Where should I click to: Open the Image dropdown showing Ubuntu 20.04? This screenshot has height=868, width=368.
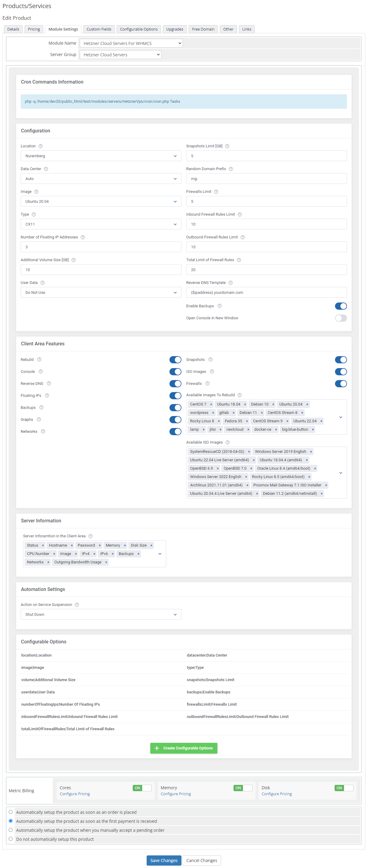pyautogui.click(x=101, y=201)
